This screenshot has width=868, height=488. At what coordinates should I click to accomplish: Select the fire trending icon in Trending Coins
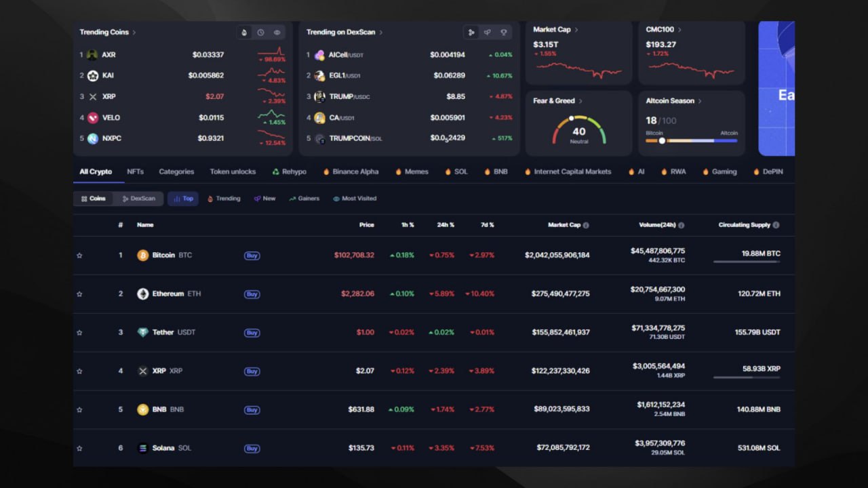pos(244,33)
